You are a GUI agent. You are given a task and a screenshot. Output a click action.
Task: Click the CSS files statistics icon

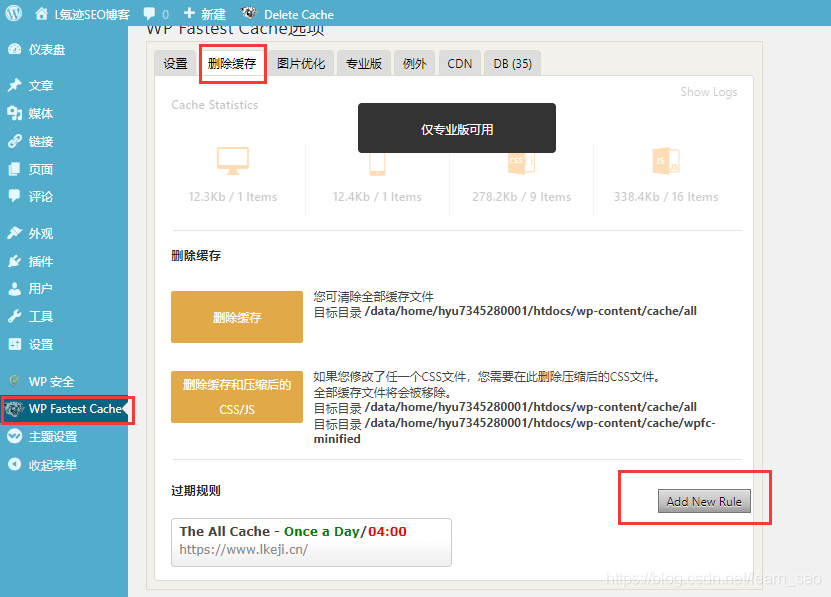click(x=521, y=163)
